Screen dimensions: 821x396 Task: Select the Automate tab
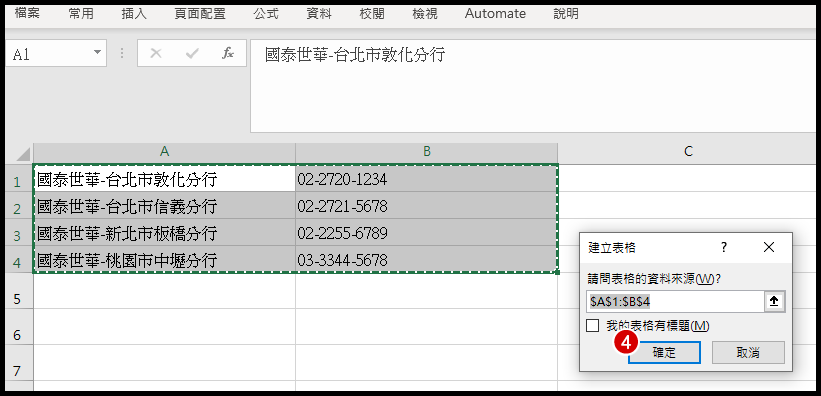pos(495,14)
